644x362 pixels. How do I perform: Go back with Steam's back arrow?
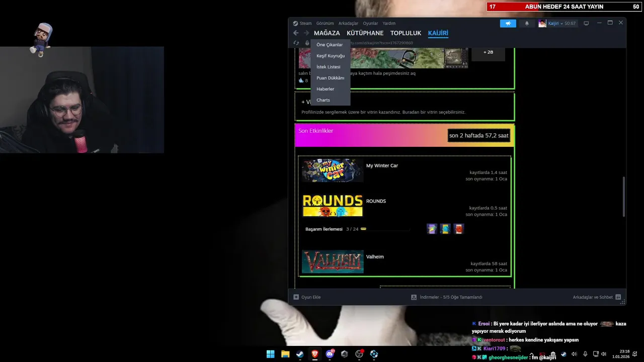click(296, 33)
